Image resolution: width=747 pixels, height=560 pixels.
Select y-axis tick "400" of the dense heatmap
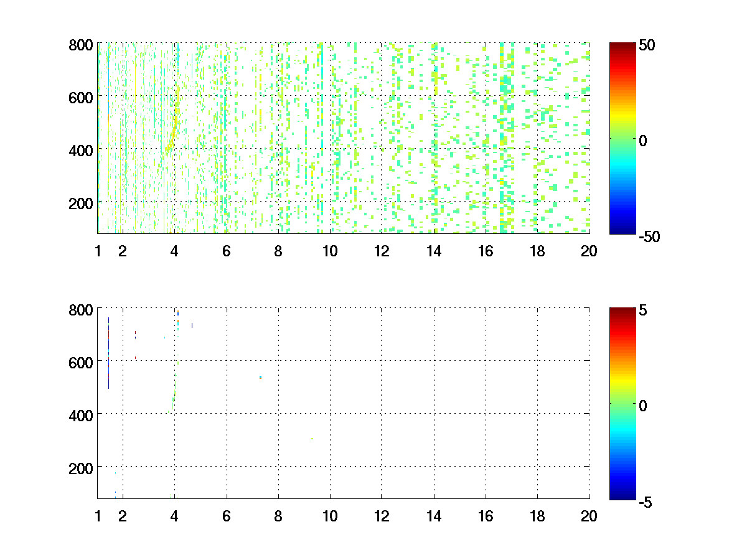(81, 150)
